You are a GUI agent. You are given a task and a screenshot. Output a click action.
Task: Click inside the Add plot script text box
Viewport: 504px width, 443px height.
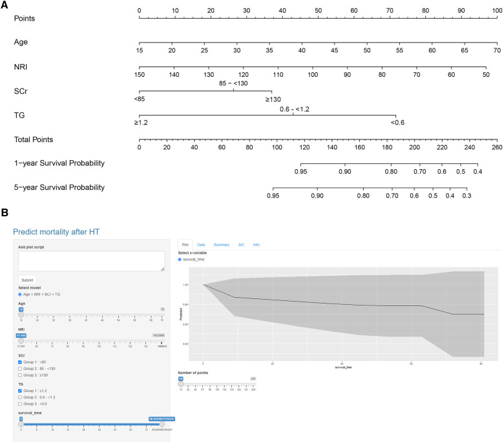tap(90, 261)
